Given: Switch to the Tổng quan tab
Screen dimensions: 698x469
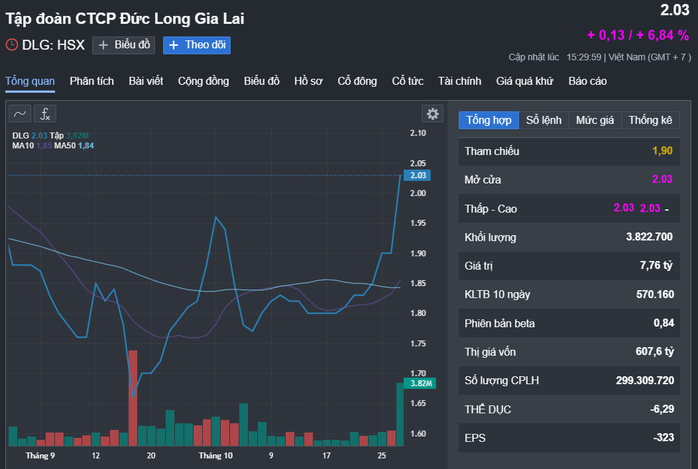Looking at the screenshot, I should coord(30,81).
